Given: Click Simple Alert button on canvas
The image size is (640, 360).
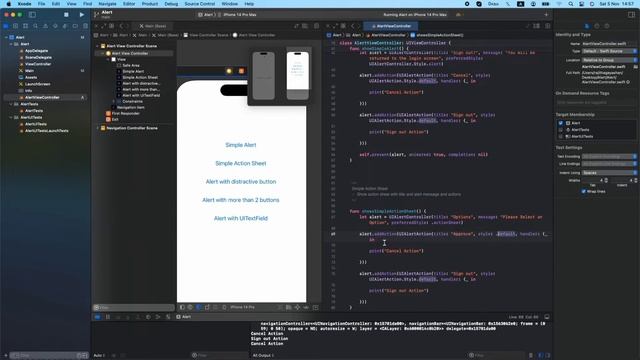Looking at the screenshot, I should 241,145.
